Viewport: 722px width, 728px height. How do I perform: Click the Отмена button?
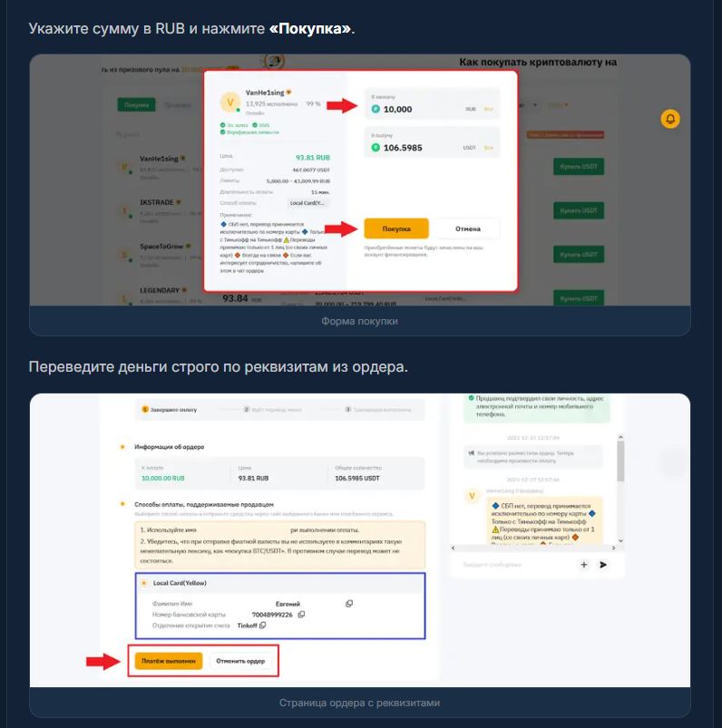click(468, 228)
